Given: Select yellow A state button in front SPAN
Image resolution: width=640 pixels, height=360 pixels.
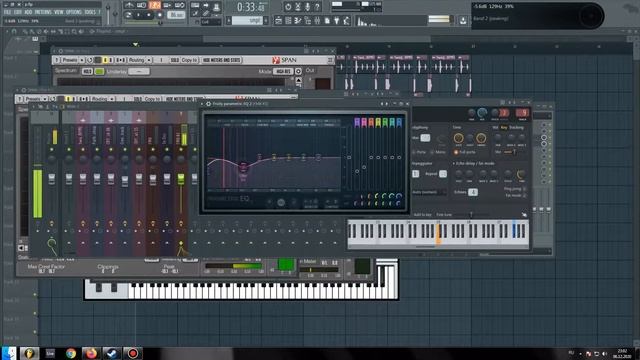Looking at the screenshot, I should 105,60.
